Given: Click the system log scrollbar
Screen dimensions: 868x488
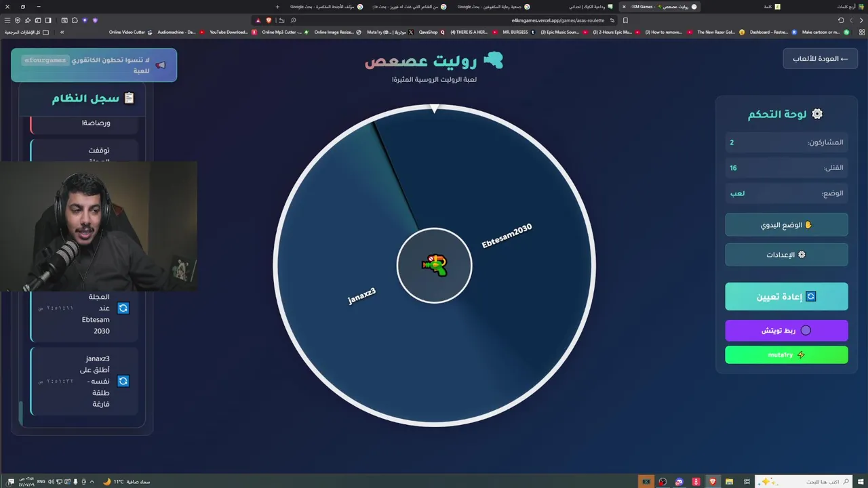Looking at the screenshot, I should [20, 413].
